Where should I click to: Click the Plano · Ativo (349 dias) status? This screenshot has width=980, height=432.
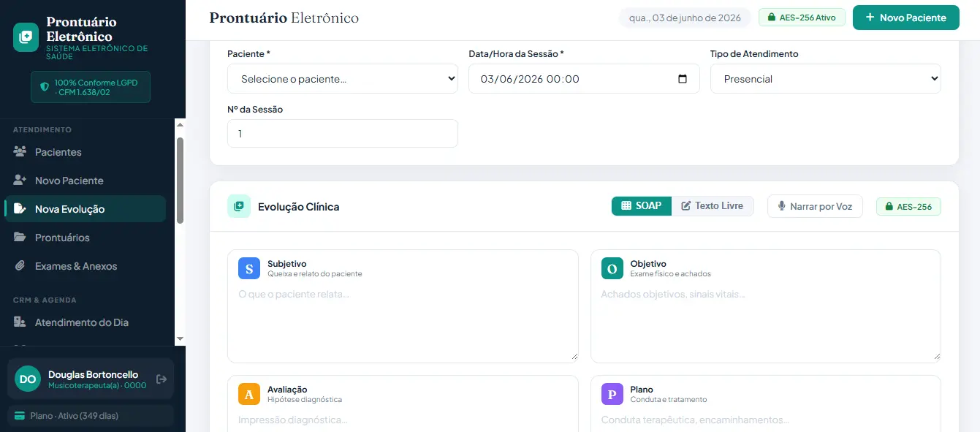pyautogui.click(x=91, y=416)
